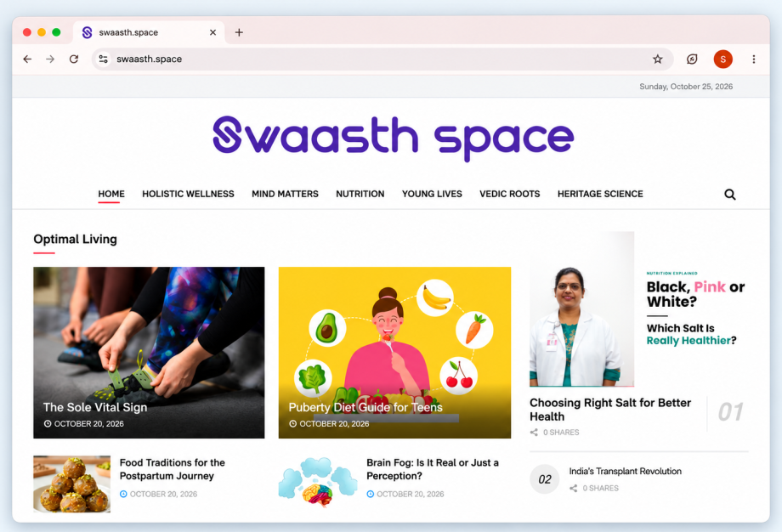This screenshot has height=532, width=782.
Task: Click the address bar URL field
Action: tap(382, 59)
